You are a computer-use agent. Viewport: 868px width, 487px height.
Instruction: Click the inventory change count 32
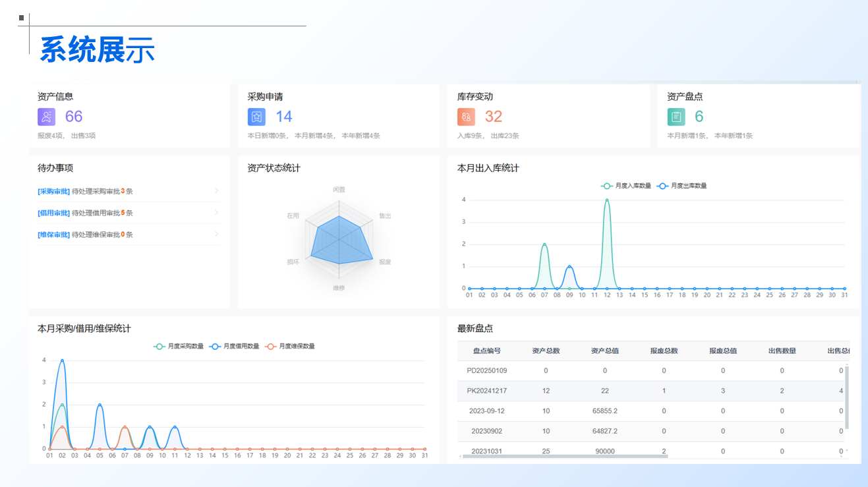pyautogui.click(x=494, y=117)
